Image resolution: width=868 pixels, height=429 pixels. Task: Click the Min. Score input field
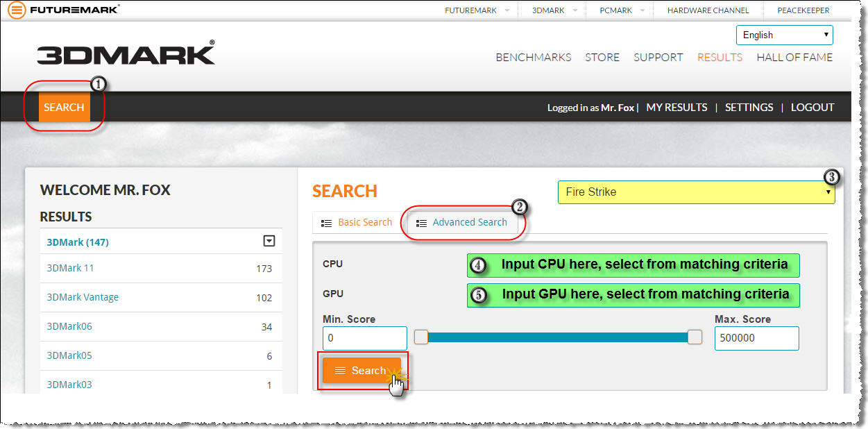coord(365,338)
